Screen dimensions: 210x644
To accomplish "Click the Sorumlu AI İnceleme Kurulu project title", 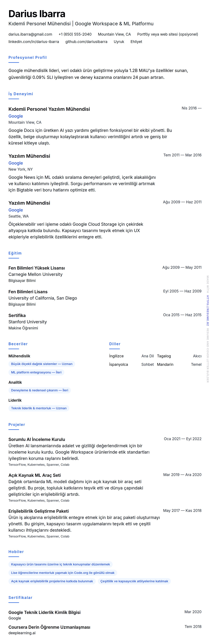I will [x=37, y=439].
